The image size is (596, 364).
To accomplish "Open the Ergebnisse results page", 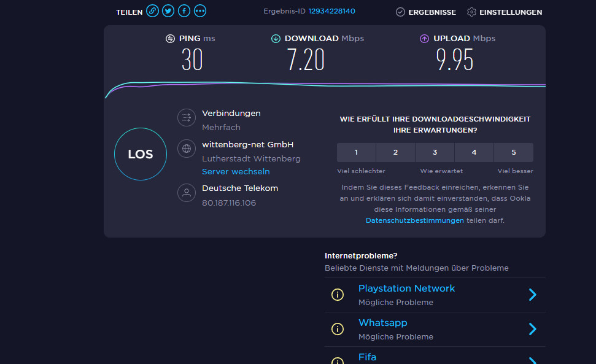I will [426, 12].
